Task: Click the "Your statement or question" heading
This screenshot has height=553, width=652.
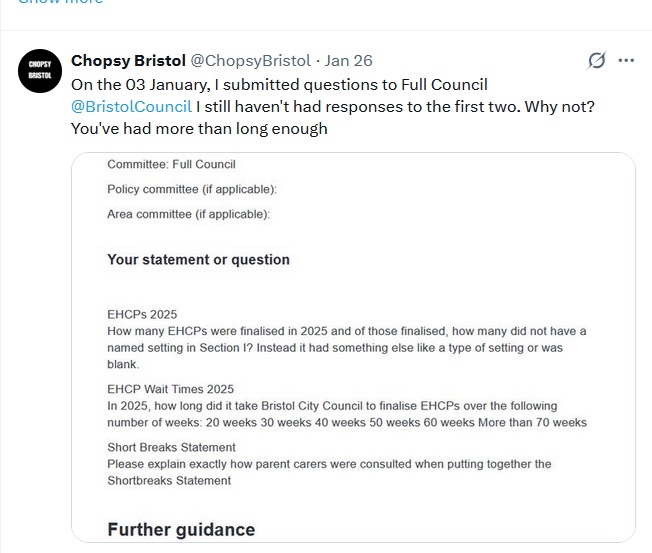Action: tap(198, 260)
